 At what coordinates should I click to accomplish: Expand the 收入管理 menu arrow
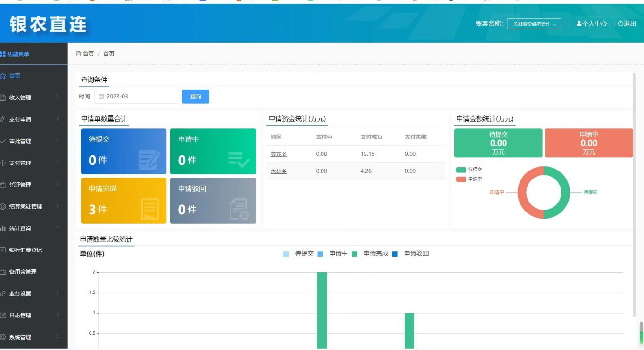[58, 97]
